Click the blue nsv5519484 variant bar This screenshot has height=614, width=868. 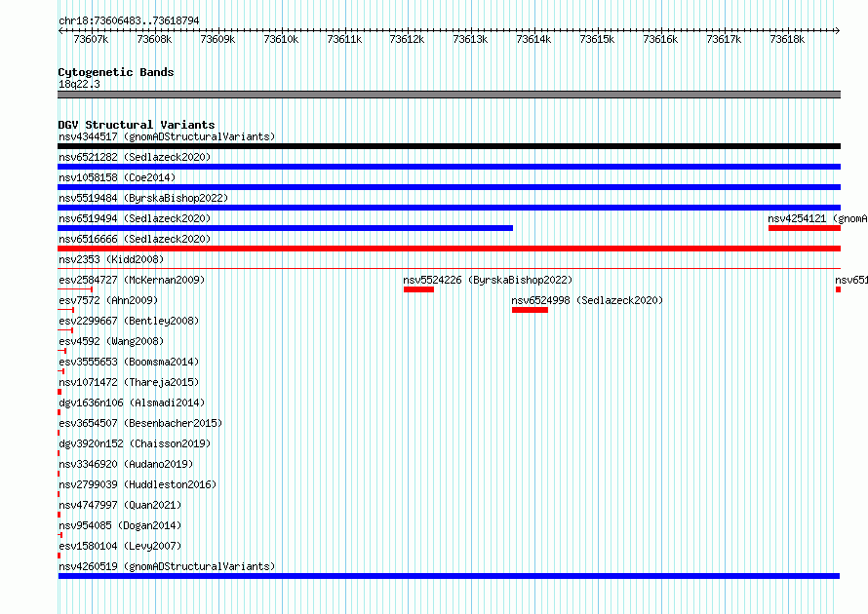[x=449, y=208]
